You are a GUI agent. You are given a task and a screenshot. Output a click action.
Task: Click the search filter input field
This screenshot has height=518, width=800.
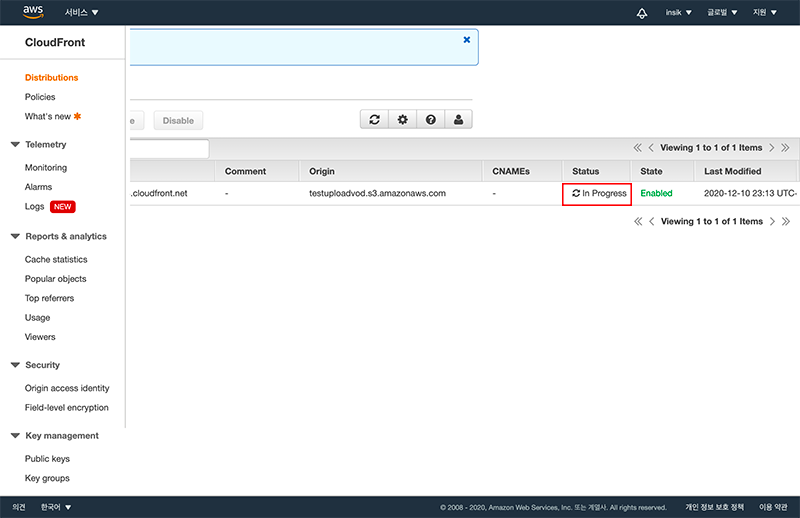169,149
